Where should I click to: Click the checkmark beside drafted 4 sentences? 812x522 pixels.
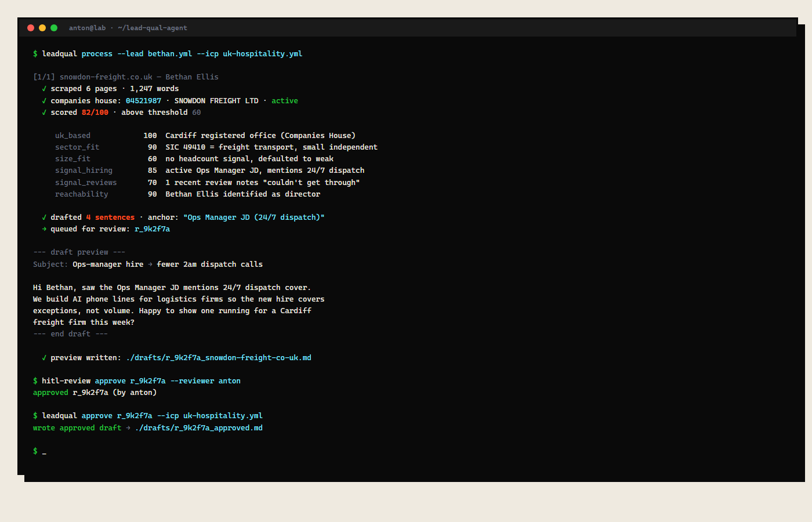(44, 217)
